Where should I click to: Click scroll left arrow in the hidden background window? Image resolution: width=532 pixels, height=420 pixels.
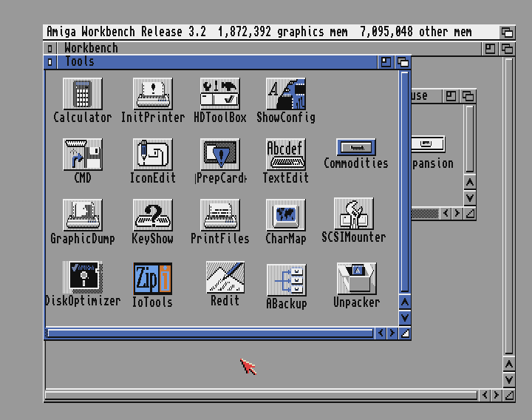tap(446, 213)
